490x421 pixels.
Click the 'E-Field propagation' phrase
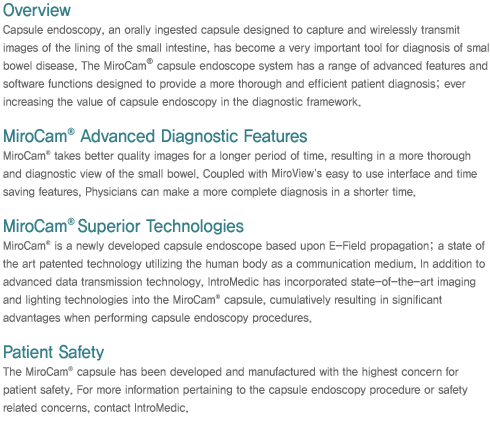click(x=379, y=246)
